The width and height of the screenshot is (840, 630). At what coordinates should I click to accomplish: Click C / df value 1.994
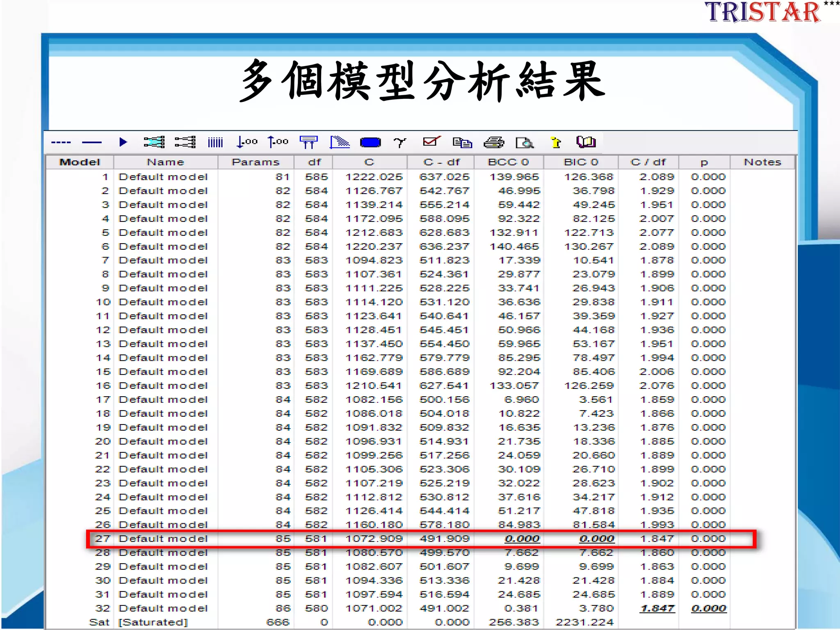click(x=657, y=358)
